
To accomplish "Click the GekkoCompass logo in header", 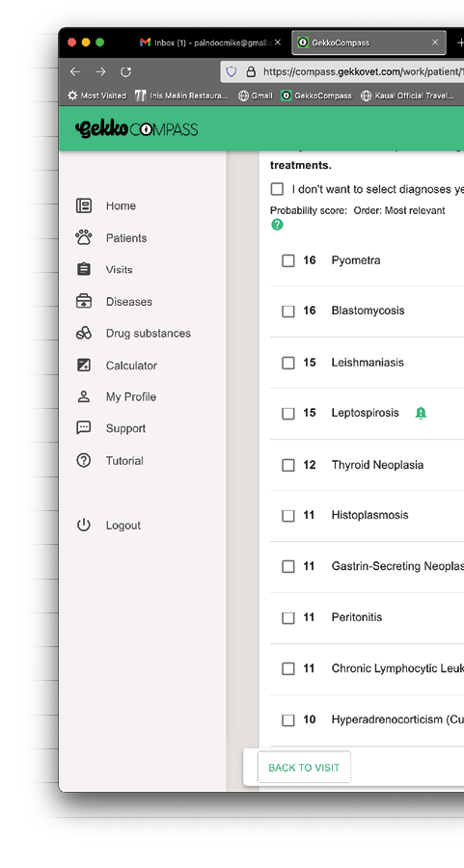I will click(x=136, y=129).
